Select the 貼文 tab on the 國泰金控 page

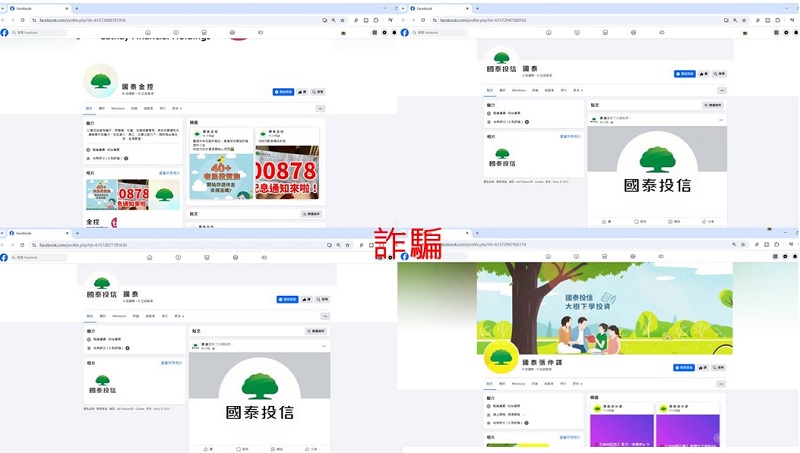pos(89,108)
